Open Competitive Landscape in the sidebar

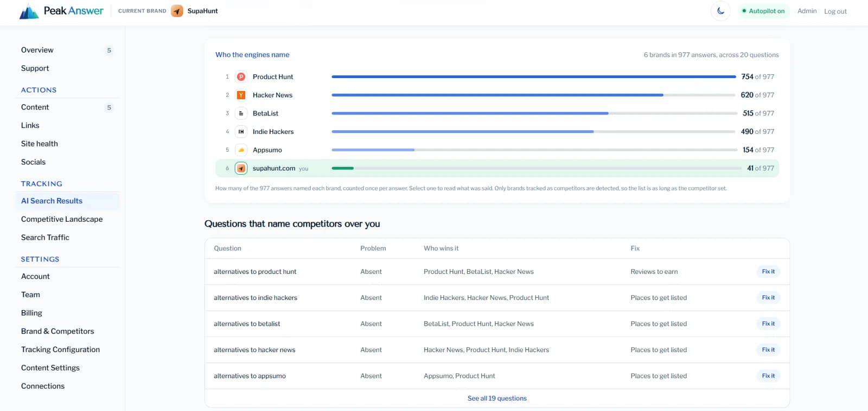[62, 219]
